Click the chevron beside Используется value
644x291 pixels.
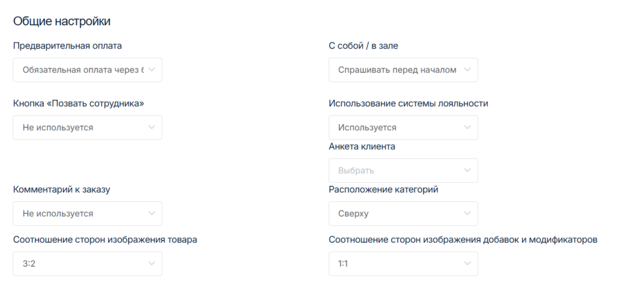(467, 128)
